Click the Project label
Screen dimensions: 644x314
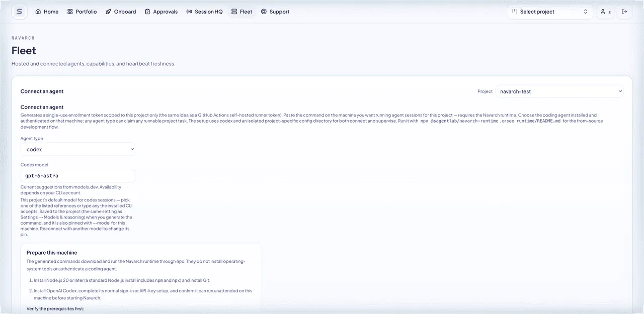click(x=485, y=91)
